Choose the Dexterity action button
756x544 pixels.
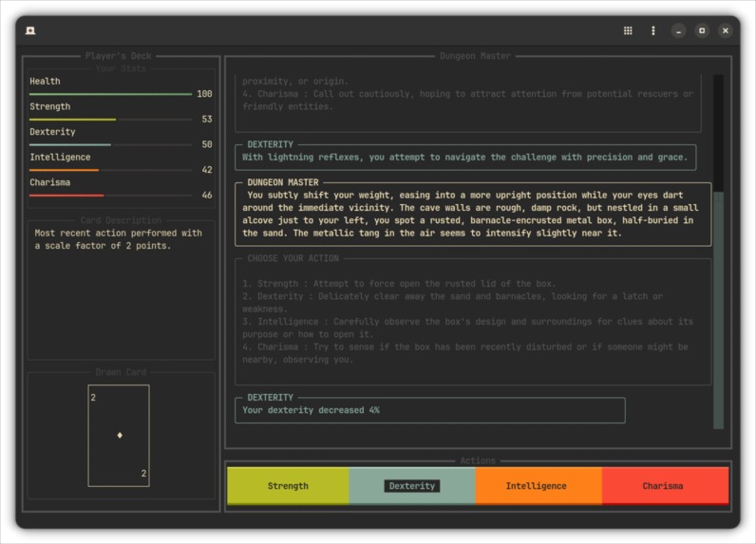pyautogui.click(x=412, y=486)
